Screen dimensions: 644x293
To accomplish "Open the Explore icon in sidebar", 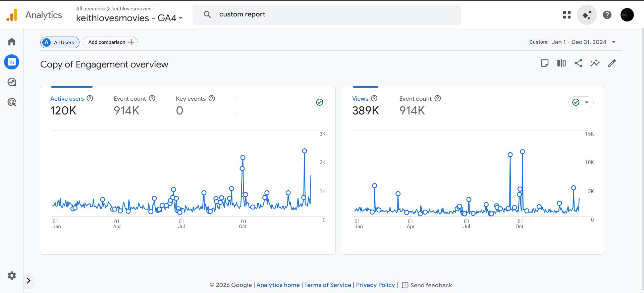I will pos(12,82).
